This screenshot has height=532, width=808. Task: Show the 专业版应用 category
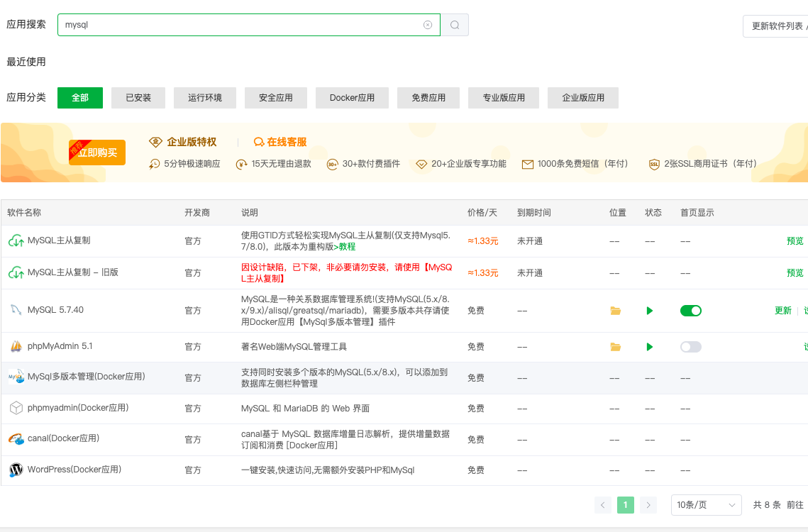504,98
